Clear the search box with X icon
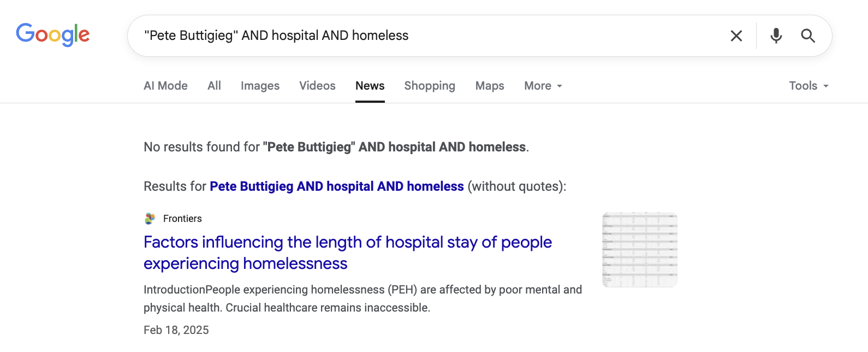This screenshot has height=352, width=868. click(736, 36)
